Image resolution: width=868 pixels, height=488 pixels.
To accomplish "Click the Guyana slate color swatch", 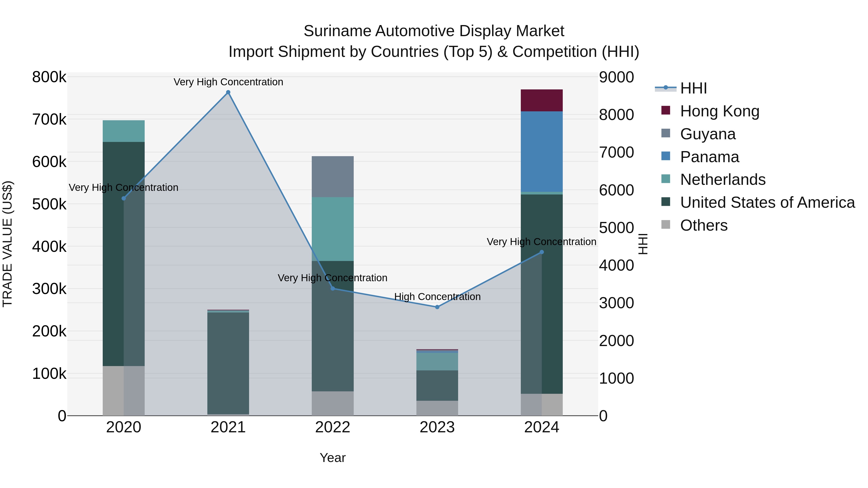I will (666, 133).
